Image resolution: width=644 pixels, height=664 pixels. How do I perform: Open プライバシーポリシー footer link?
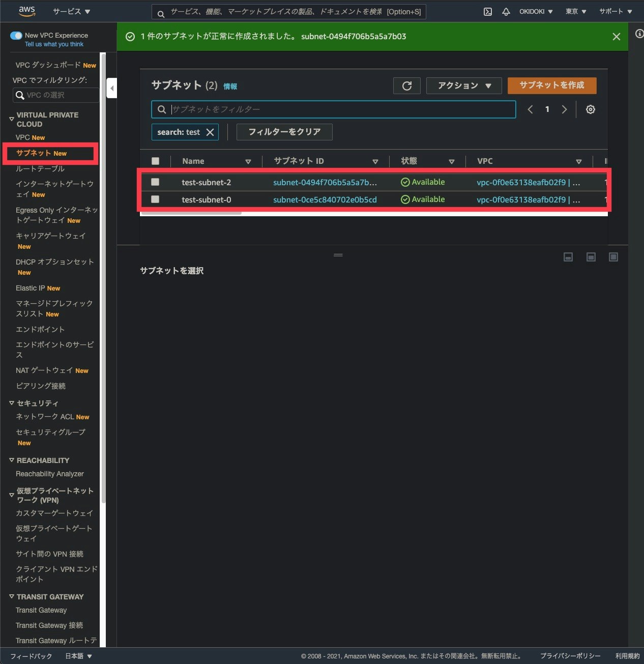570,656
